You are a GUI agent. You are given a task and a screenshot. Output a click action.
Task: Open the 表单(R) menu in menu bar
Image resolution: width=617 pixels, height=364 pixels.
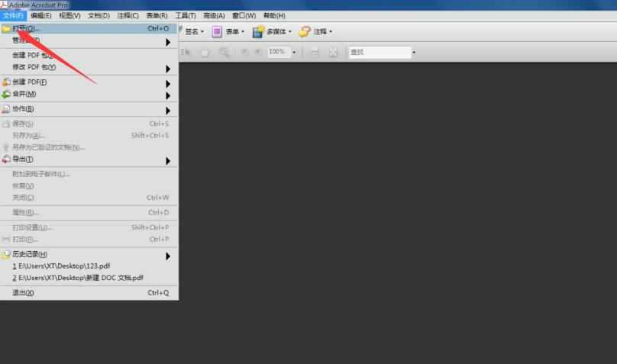tap(157, 16)
